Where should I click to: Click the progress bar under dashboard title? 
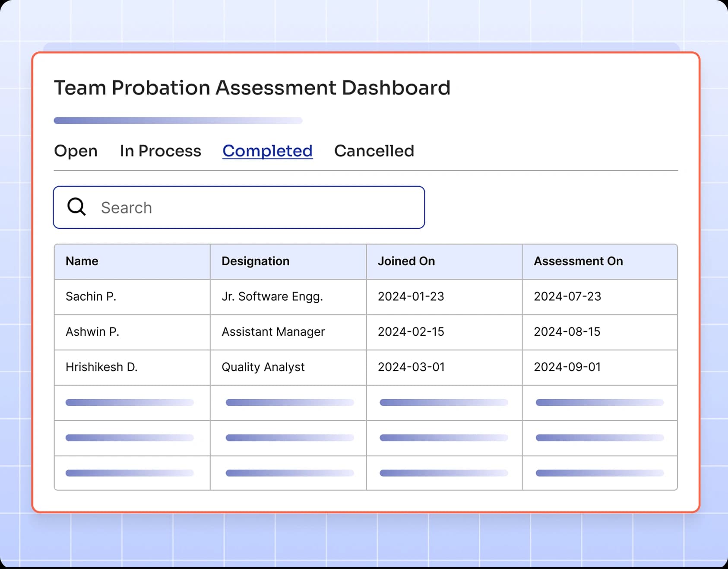click(x=177, y=121)
